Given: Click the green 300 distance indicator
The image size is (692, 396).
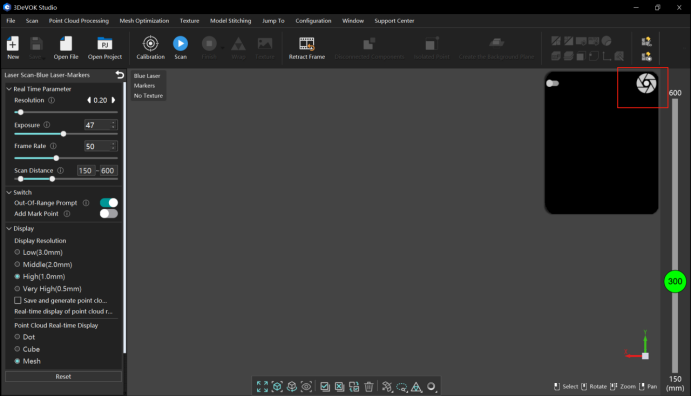Looking at the screenshot, I should (x=675, y=281).
